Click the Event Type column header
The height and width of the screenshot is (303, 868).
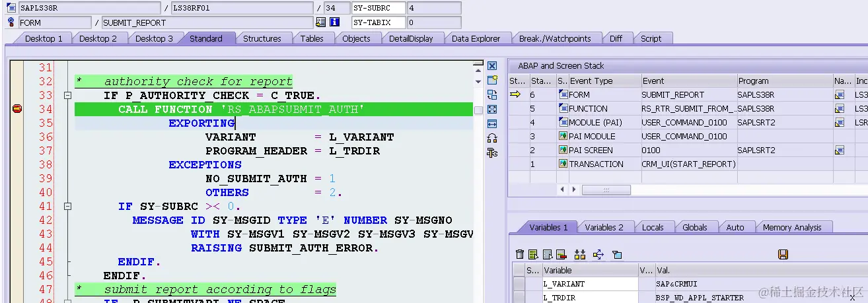(x=604, y=81)
